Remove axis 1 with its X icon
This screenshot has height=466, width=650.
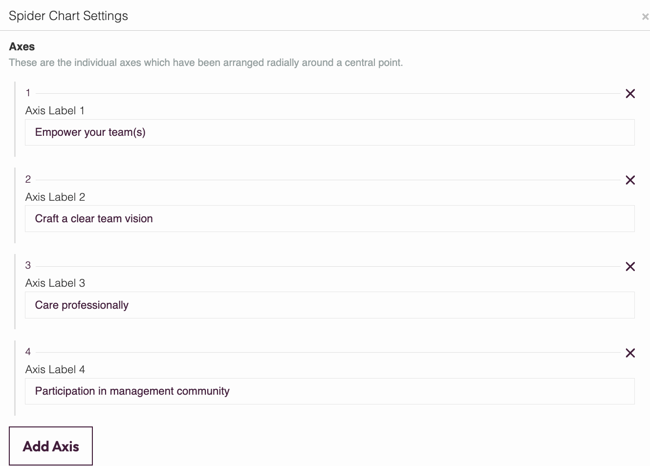(x=630, y=94)
